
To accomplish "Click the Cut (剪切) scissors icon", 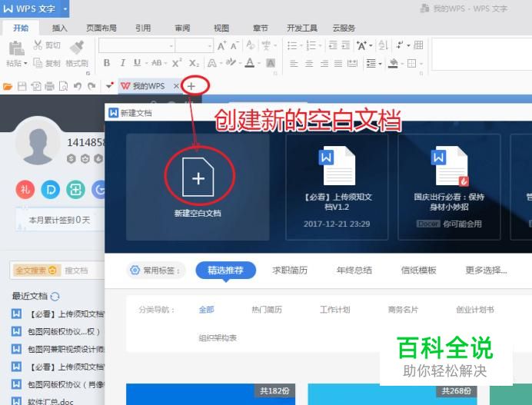I will 38,45.
